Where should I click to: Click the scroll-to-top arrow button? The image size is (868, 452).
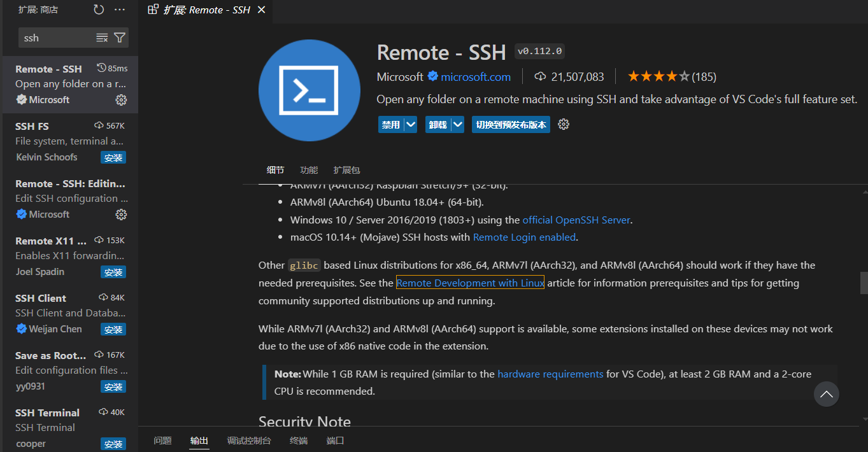[x=826, y=394]
